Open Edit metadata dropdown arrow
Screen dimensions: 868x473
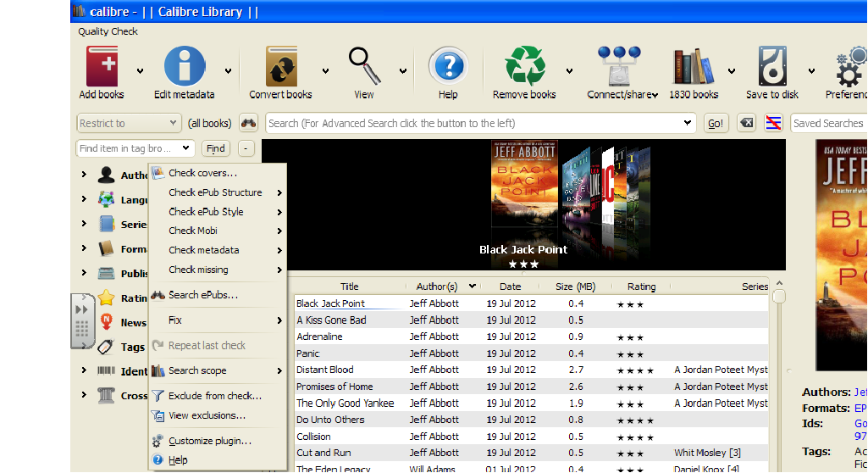pyautogui.click(x=228, y=71)
